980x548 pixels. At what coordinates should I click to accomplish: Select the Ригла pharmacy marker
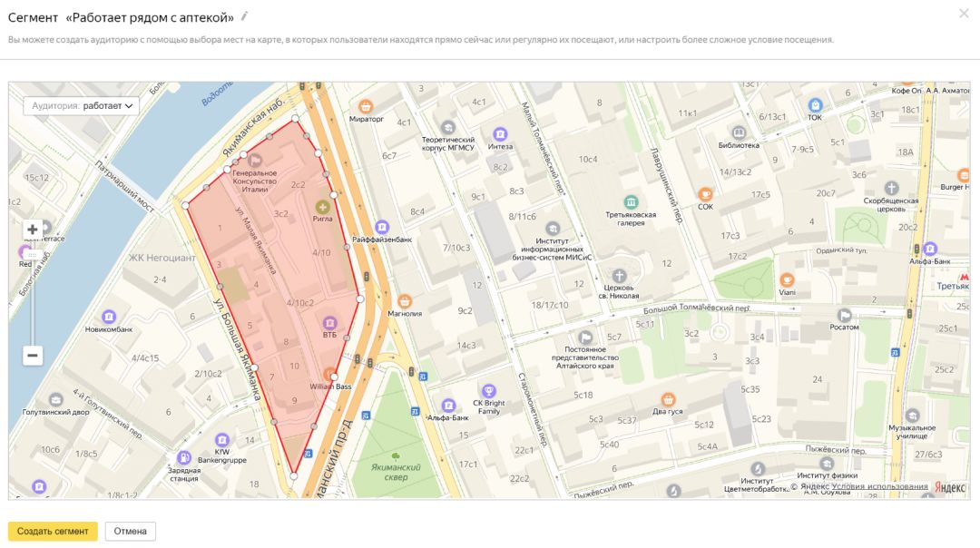322,206
